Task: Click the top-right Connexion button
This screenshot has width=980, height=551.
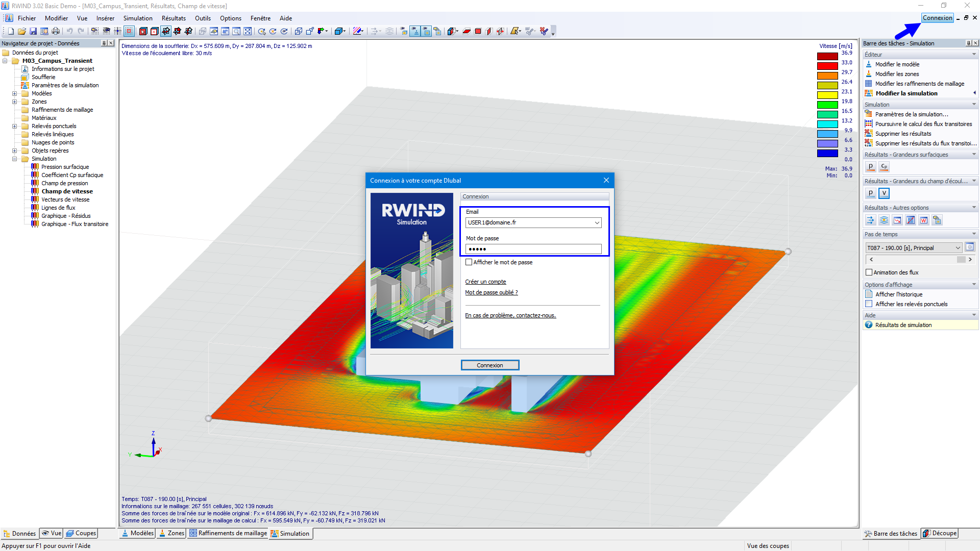Action: click(x=938, y=18)
